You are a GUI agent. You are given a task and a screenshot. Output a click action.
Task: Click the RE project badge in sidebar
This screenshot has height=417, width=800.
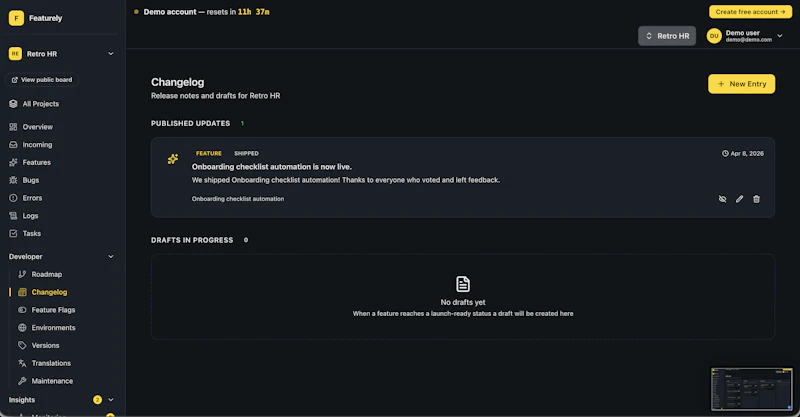[x=15, y=54]
